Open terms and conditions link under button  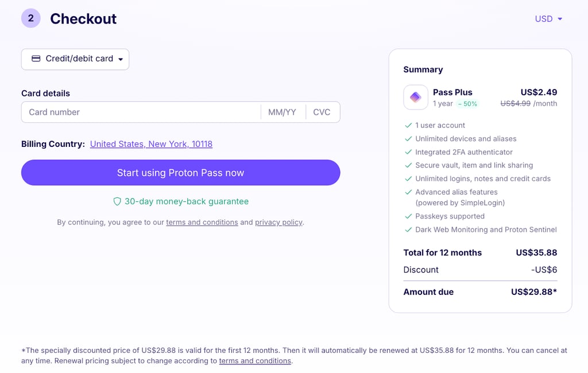(x=202, y=222)
